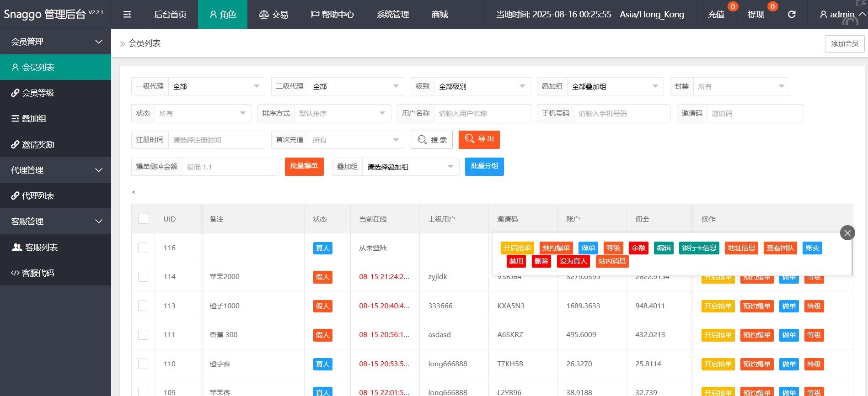Collapse the 会员管理 sidebar section
Image resolution: width=868 pixels, height=396 pixels.
coord(55,42)
